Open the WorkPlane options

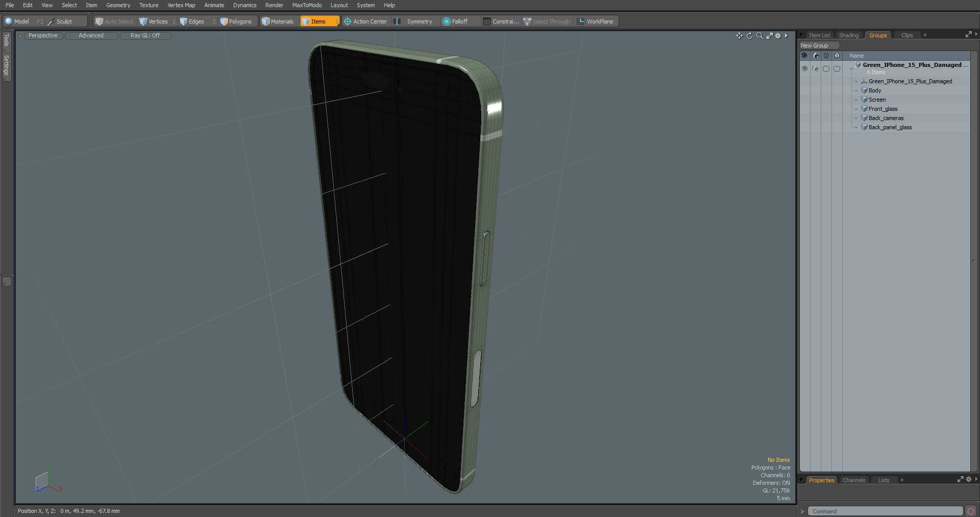click(596, 21)
